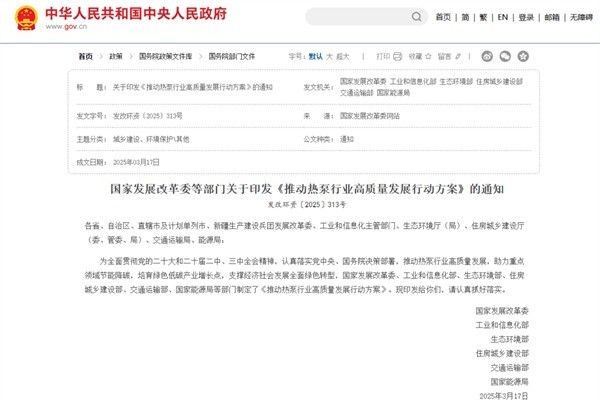Share via Qzone star icon

(523, 56)
